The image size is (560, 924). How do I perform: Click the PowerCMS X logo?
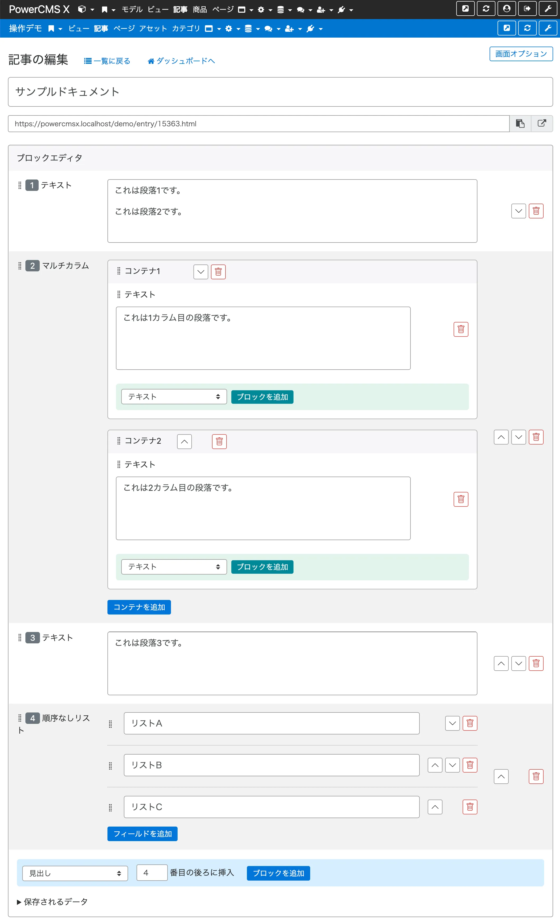coord(39,9)
